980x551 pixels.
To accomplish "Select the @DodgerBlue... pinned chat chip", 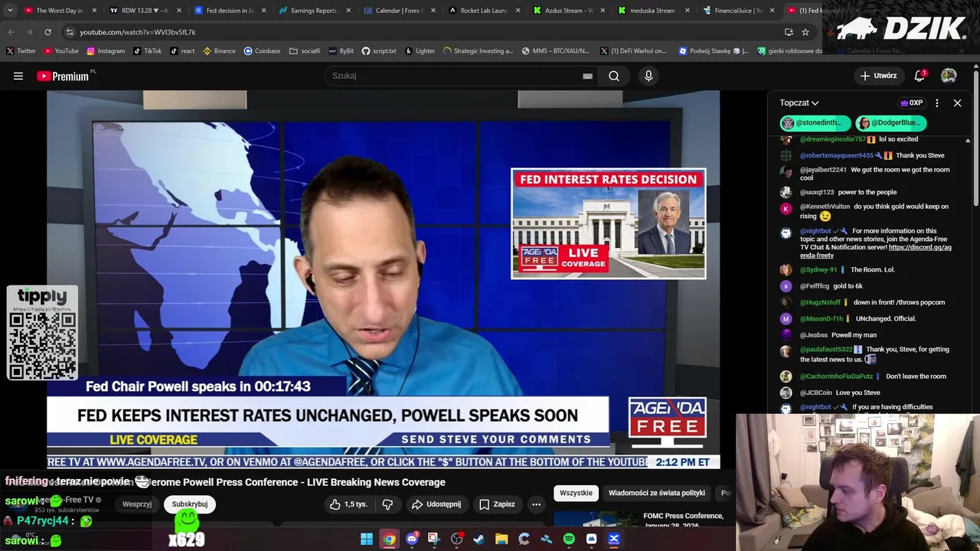I will [x=890, y=122].
